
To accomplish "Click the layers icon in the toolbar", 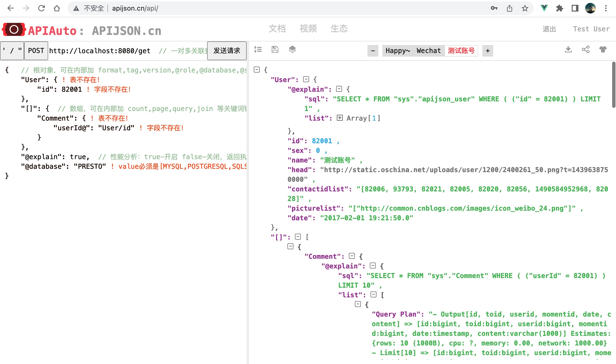I will 292,50.
